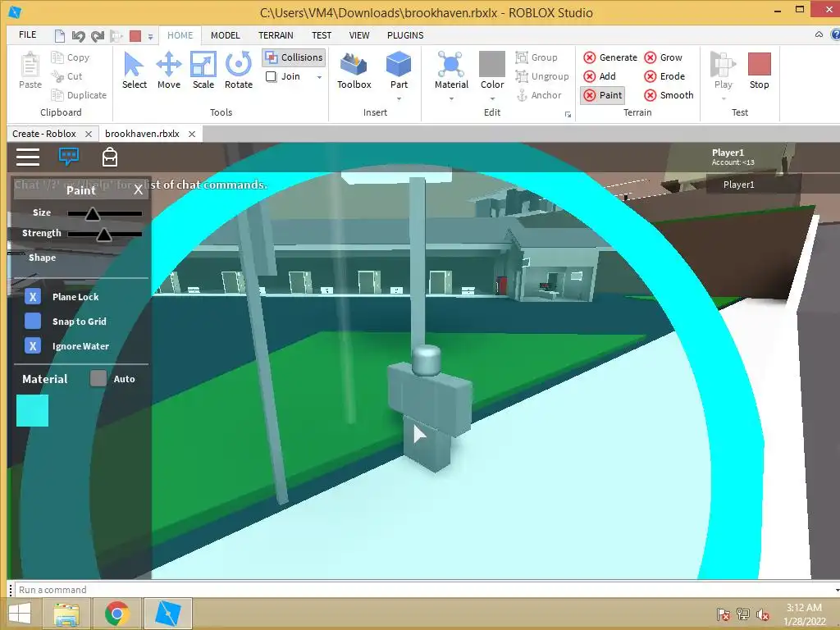Viewport: 840px width, 630px height.
Task: Switch to the TERRAIN ribbon tab
Action: tap(276, 35)
